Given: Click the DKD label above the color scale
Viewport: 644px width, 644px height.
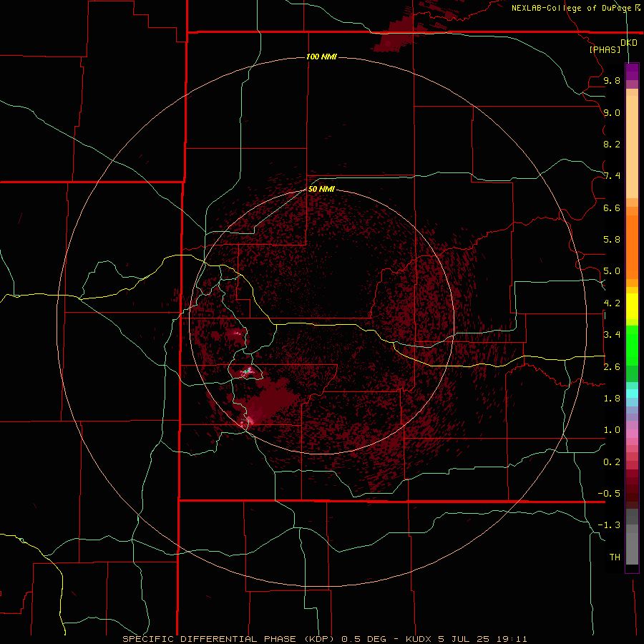Looking at the screenshot, I should (629, 43).
